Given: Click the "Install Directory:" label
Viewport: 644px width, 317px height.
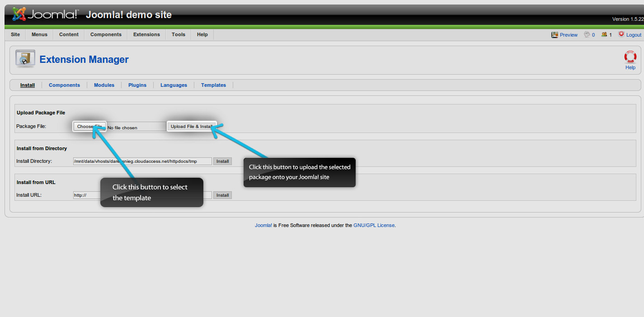Looking at the screenshot, I should pyautogui.click(x=34, y=161).
